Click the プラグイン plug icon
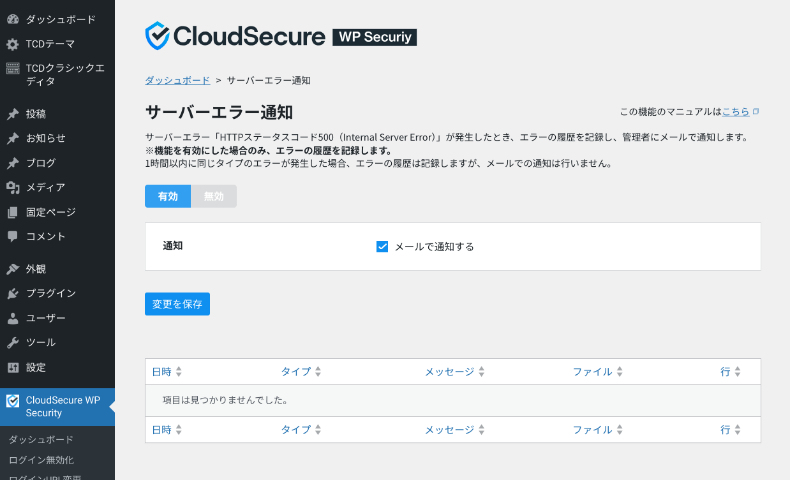This screenshot has width=790, height=480. pyautogui.click(x=13, y=293)
